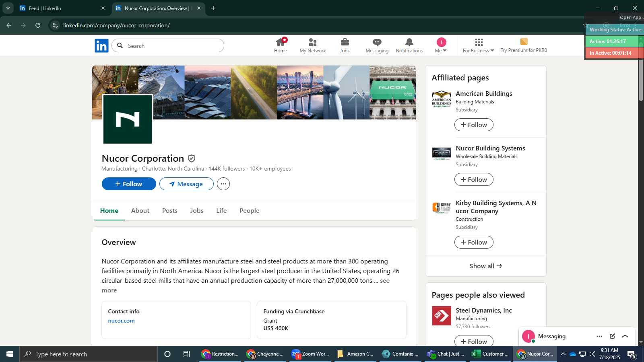Image resolution: width=644 pixels, height=362 pixels.
Task: Click American Buildings logo thumbnail
Action: (442, 99)
